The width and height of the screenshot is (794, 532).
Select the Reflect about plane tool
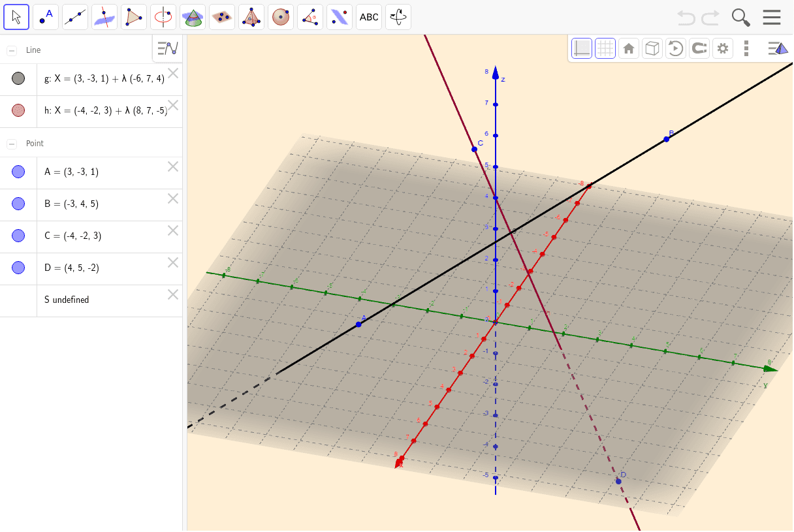pos(340,17)
